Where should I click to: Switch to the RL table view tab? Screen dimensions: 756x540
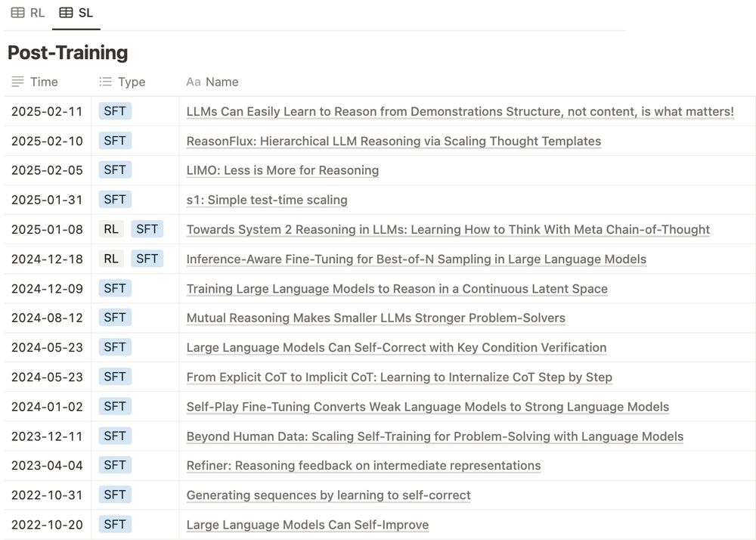(x=28, y=13)
